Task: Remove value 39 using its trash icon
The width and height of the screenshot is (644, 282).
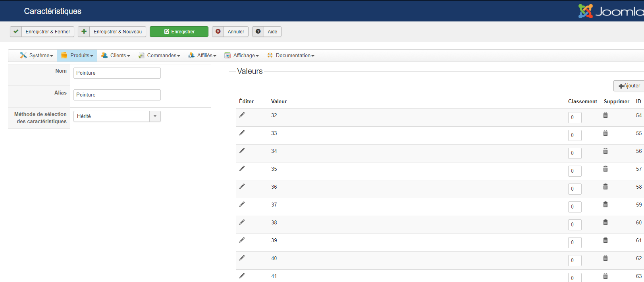Action: pyautogui.click(x=605, y=240)
